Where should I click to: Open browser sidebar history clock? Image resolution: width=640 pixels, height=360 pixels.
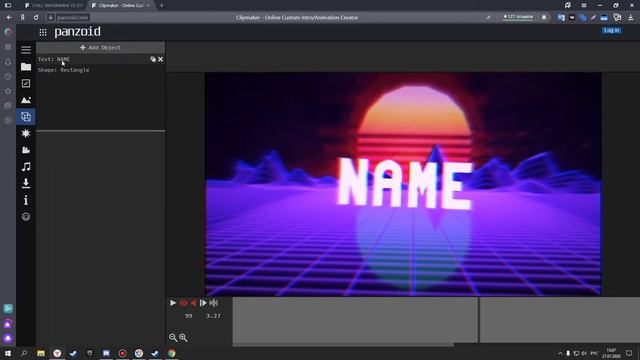[8, 76]
